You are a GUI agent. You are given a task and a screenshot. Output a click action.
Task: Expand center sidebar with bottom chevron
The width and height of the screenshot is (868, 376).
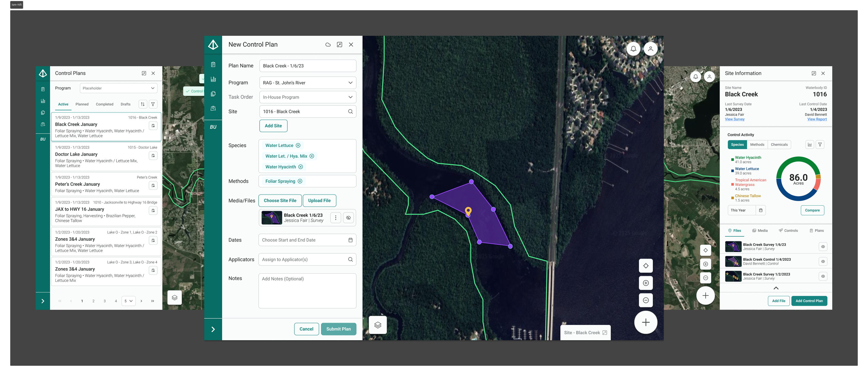pyautogui.click(x=213, y=329)
